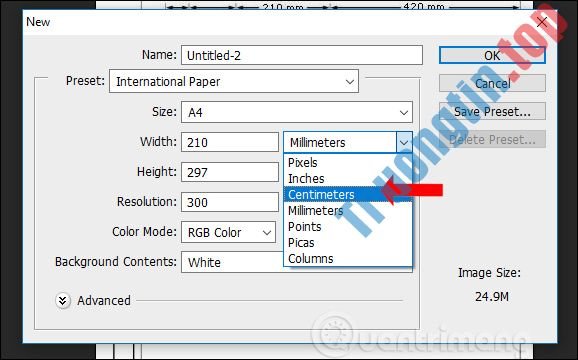Click the Advanced label text
The image size is (578, 360).
[x=104, y=301]
